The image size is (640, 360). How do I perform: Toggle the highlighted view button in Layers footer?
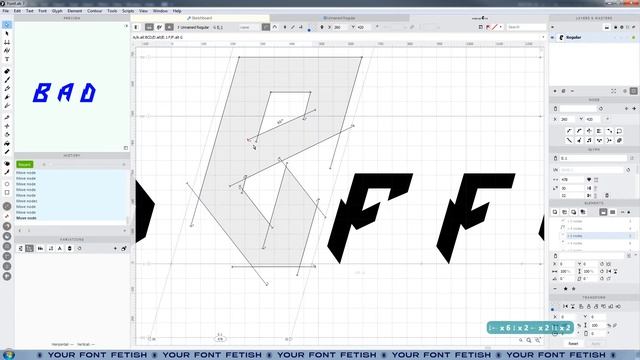(633, 91)
